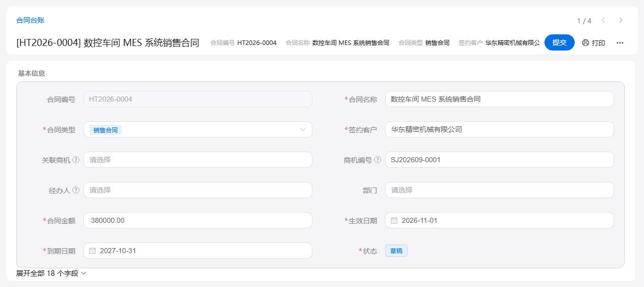This screenshot has width=644, height=287.
Task: Open the three-dot more actions menu
Action: tap(620, 43)
